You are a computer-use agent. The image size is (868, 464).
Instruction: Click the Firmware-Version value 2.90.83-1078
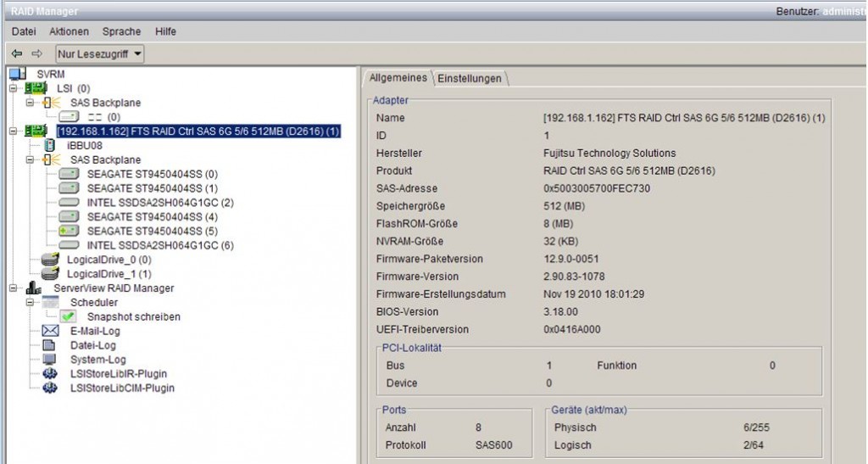[x=574, y=277]
